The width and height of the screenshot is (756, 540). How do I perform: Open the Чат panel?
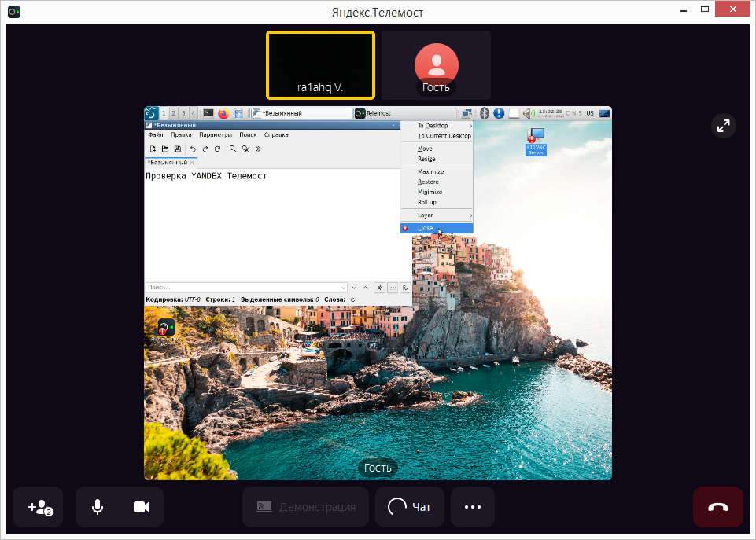tap(409, 507)
